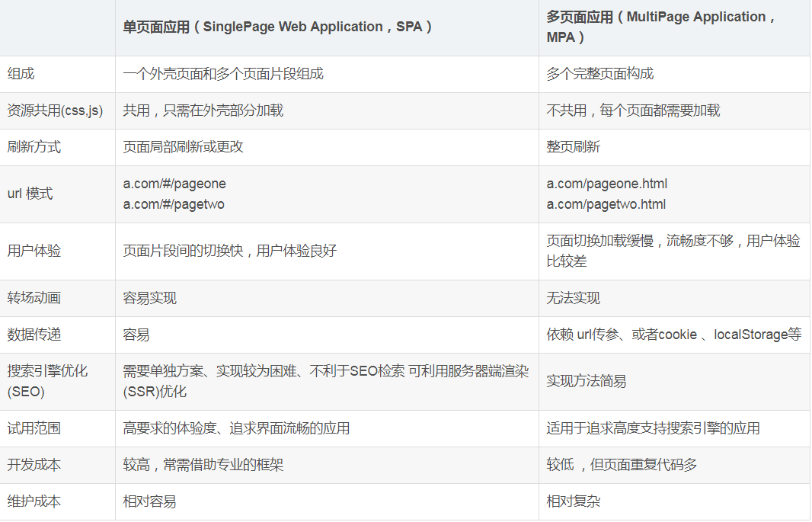
Task: Click a.com/pageone.html URL text
Action: 607,184
